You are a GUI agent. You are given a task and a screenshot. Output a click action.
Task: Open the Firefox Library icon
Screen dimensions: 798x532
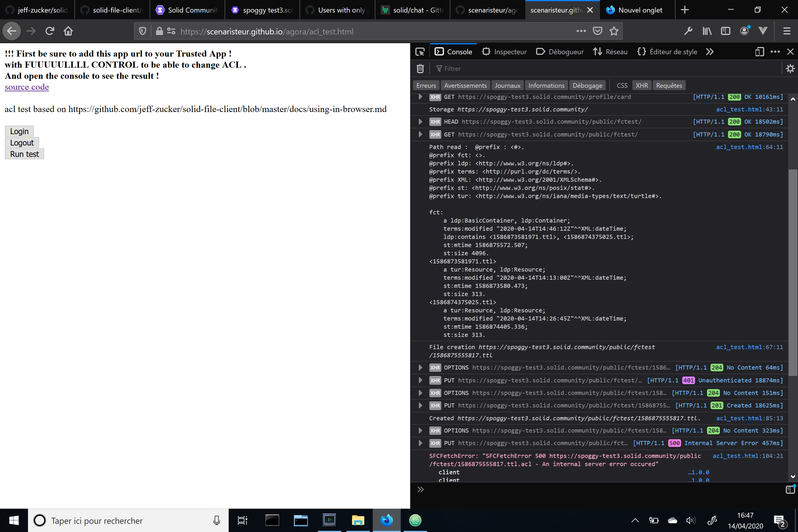(707, 31)
